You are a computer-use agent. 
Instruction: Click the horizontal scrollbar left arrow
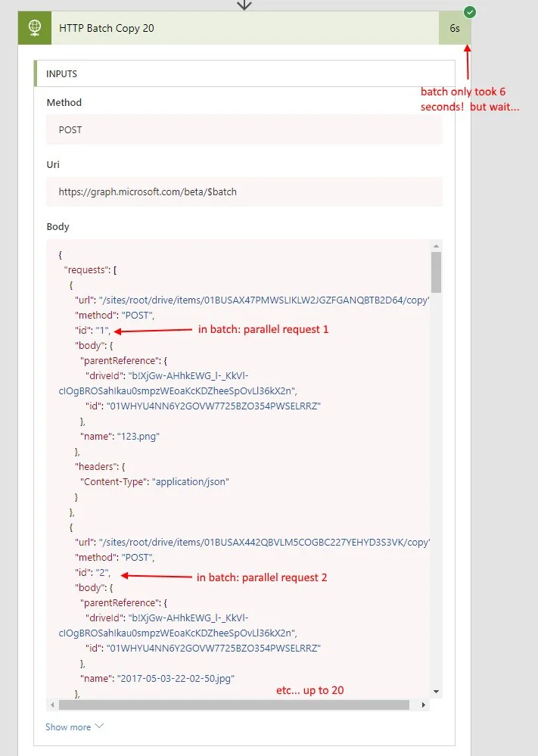52,705
